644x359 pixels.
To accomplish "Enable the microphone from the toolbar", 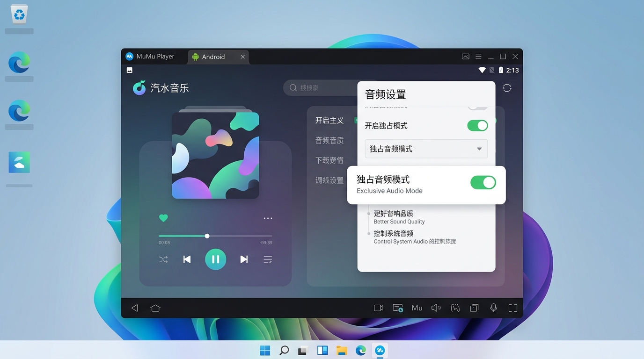I will [493, 308].
